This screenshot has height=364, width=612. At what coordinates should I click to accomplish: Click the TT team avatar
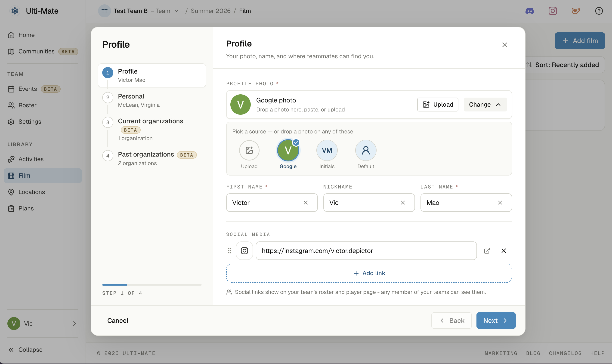point(105,11)
